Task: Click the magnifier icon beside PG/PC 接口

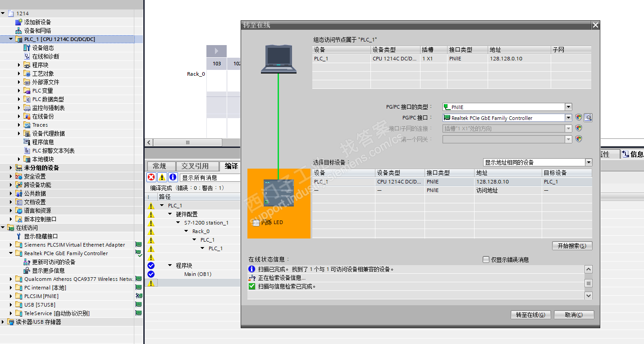Action: pyautogui.click(x=588, y=118)
